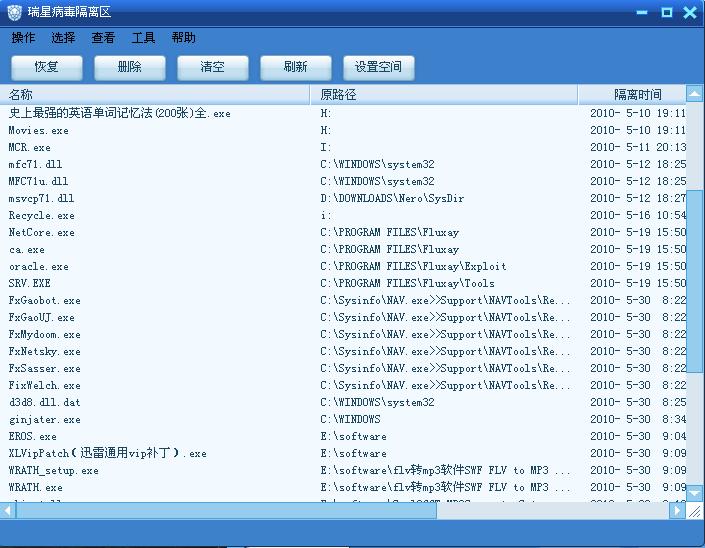The height and width of the screenshot is (548, 705).
Task: Close the quarantine window
Action: click(690, 12)
